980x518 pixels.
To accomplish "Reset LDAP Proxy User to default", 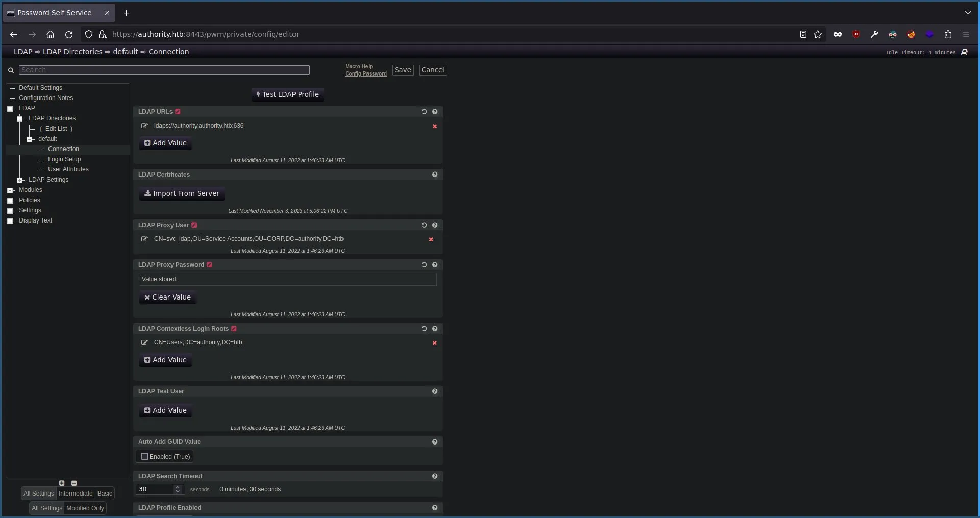I will tap(424, 225).
